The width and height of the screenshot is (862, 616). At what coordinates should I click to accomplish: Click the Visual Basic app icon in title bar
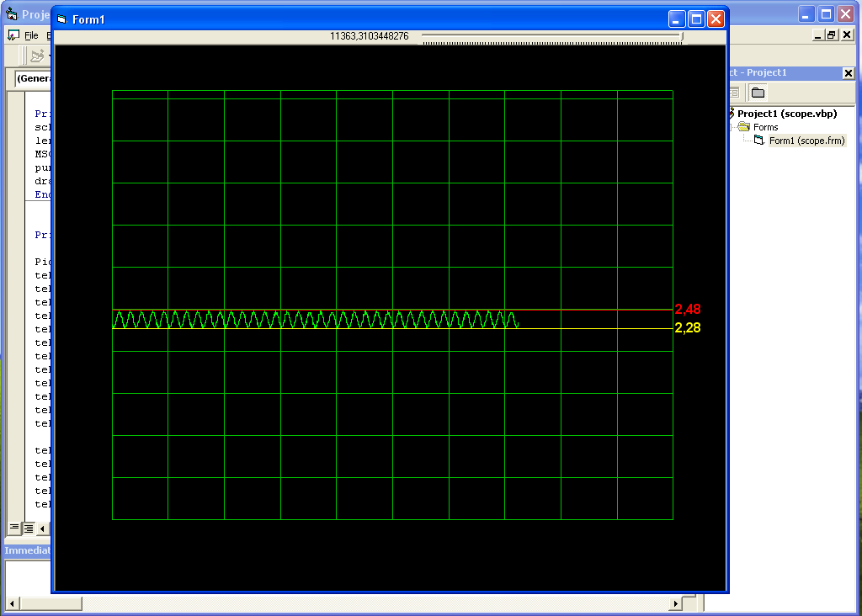(11, 14)
